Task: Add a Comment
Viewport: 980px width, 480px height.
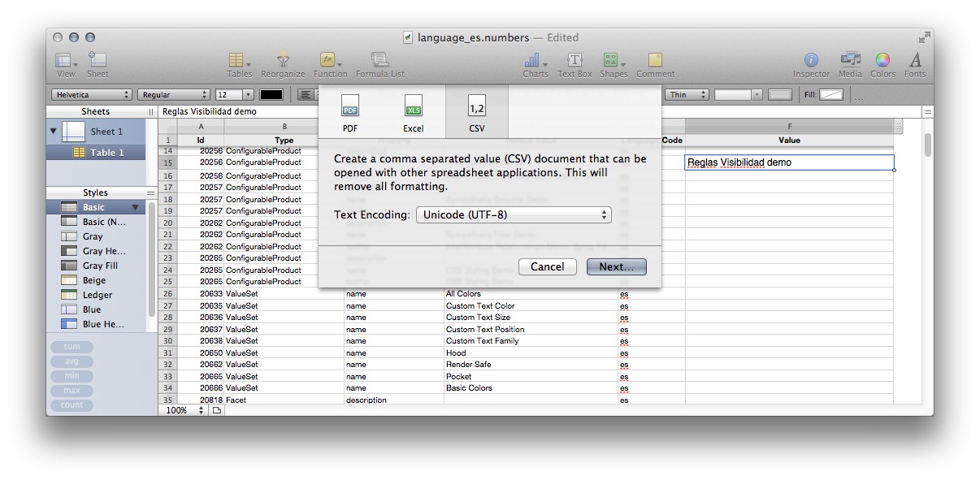Action: (654, 61)
